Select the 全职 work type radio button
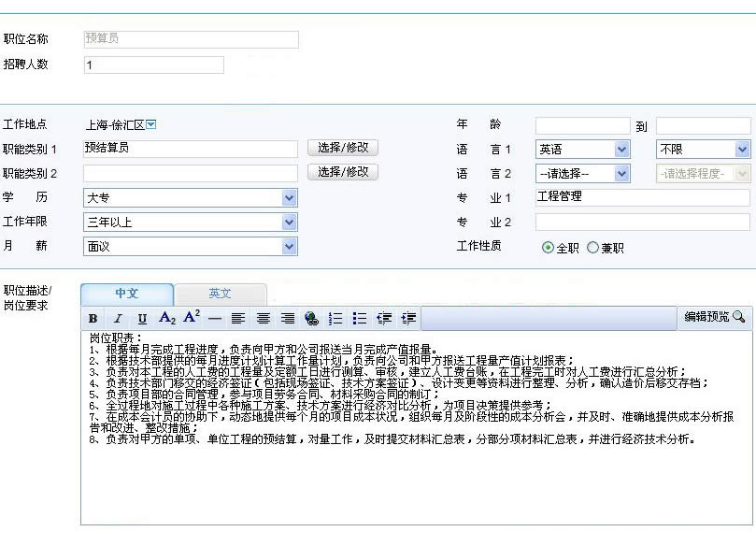Image resolution: width=756 pixels, height=546 pixels. [x=549, y=248]
